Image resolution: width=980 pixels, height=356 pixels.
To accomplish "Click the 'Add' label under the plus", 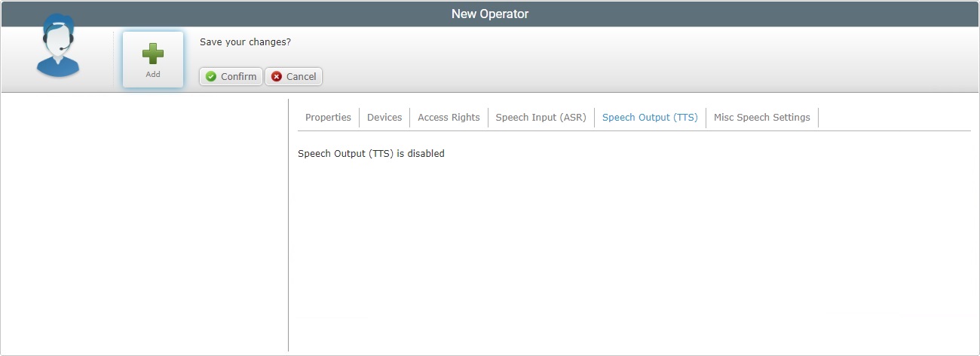I will 153,75.
